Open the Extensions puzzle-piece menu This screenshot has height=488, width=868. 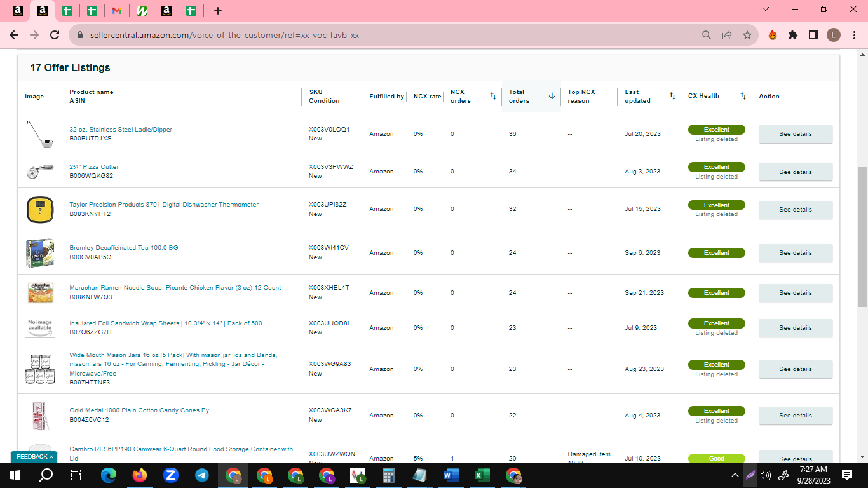pos(793,36)
